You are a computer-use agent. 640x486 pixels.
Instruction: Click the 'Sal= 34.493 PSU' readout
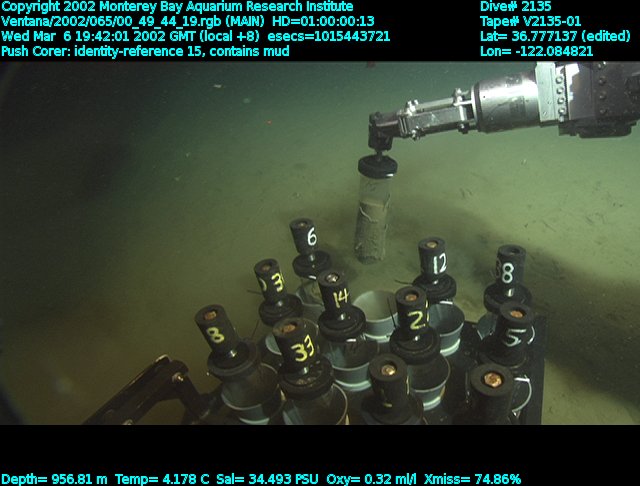(268, 479)
